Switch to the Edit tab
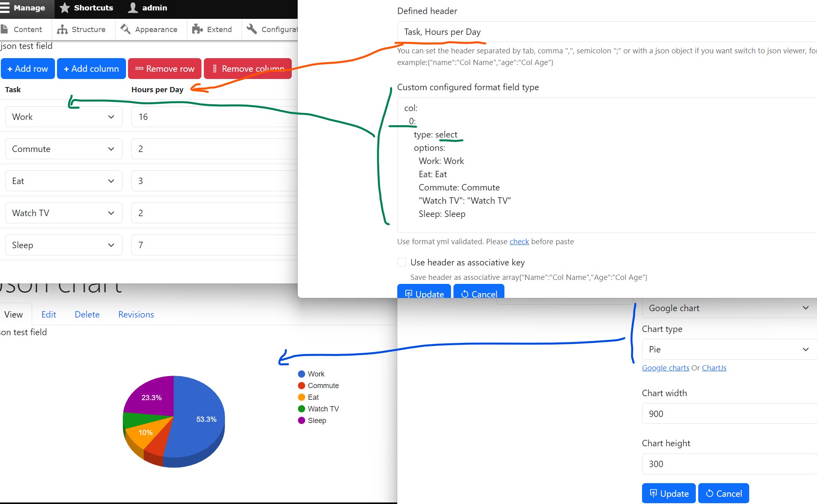The image size is (817, 504). tap(49, 314)
